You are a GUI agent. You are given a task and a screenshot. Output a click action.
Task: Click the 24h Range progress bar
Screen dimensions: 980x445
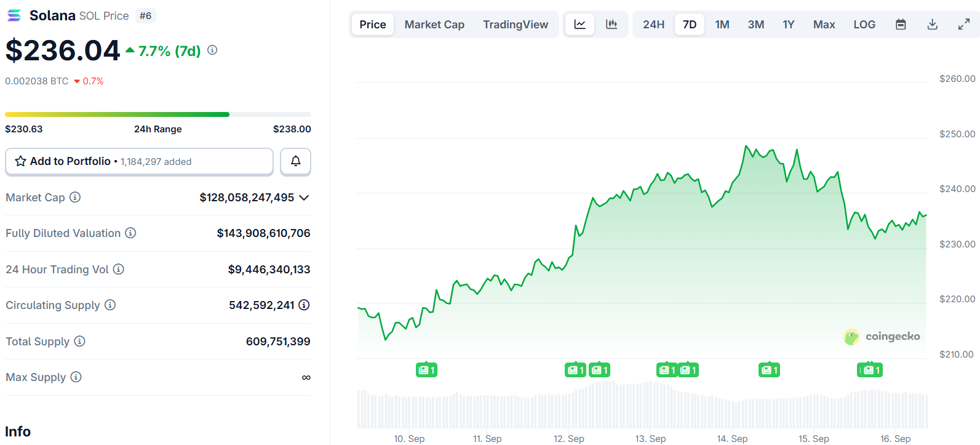coord(158,114)
